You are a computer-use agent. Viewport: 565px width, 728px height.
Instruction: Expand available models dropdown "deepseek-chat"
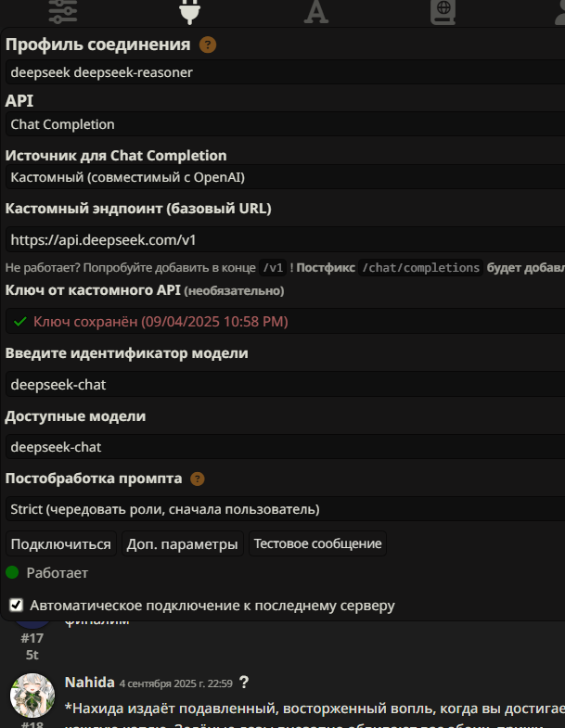(283, 447)
